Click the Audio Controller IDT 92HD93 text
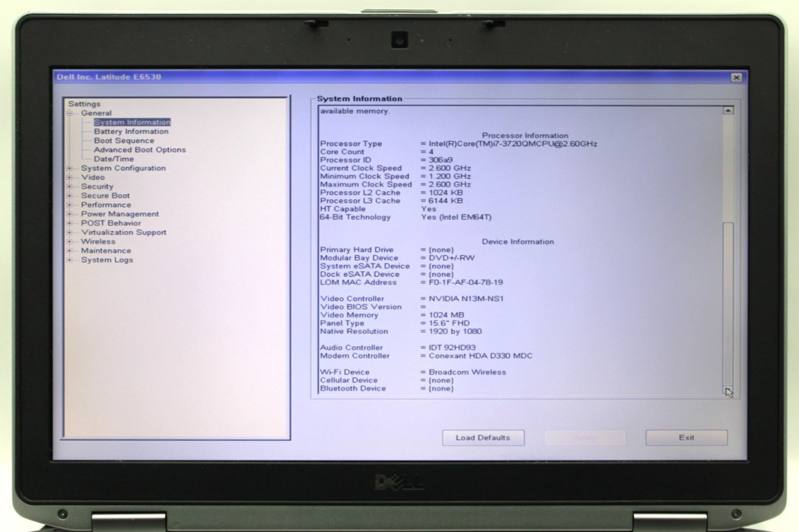Viewport: 799px width, 532px height. [x=452, y=348]
